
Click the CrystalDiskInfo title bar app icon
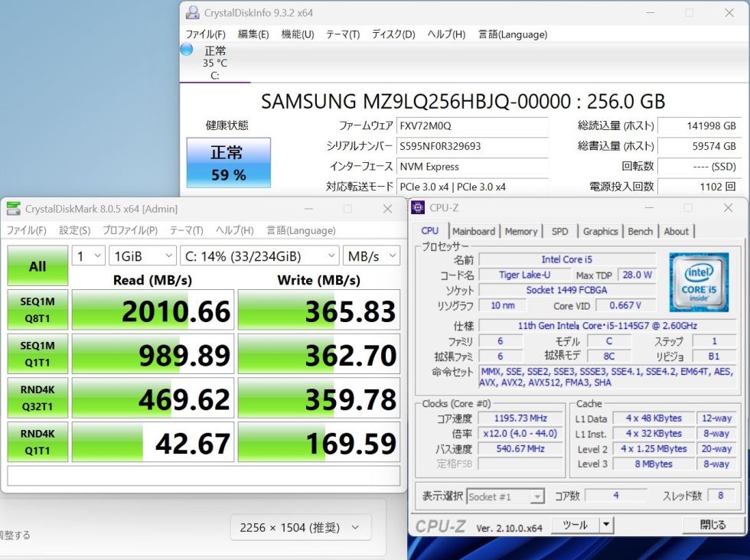click(x=192, y=13)
